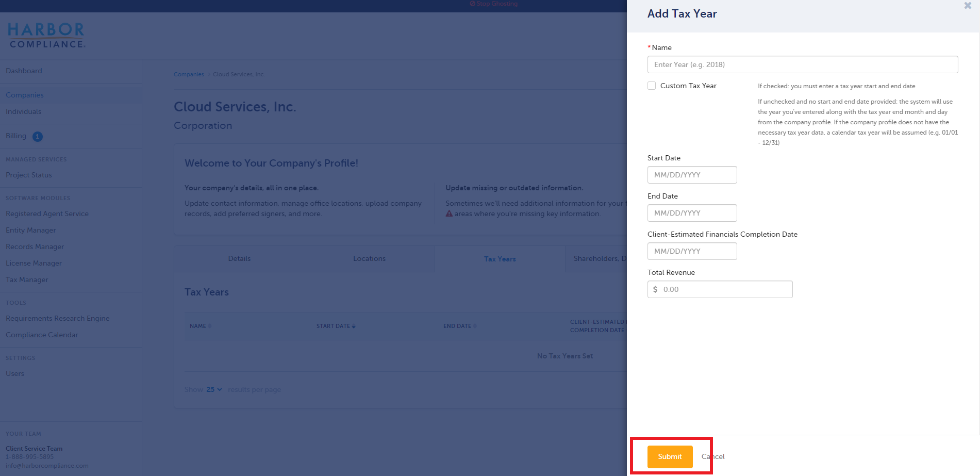Viewport: 980px width, 476px height.
Task: Focus the Name year input field
Action: (x=803, y=64)
